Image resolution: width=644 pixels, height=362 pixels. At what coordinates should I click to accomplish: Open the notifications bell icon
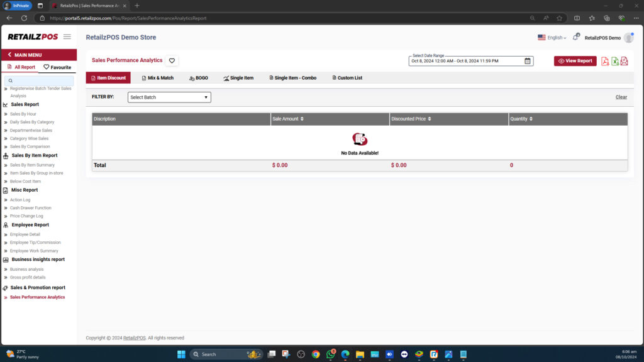point(575,38)
